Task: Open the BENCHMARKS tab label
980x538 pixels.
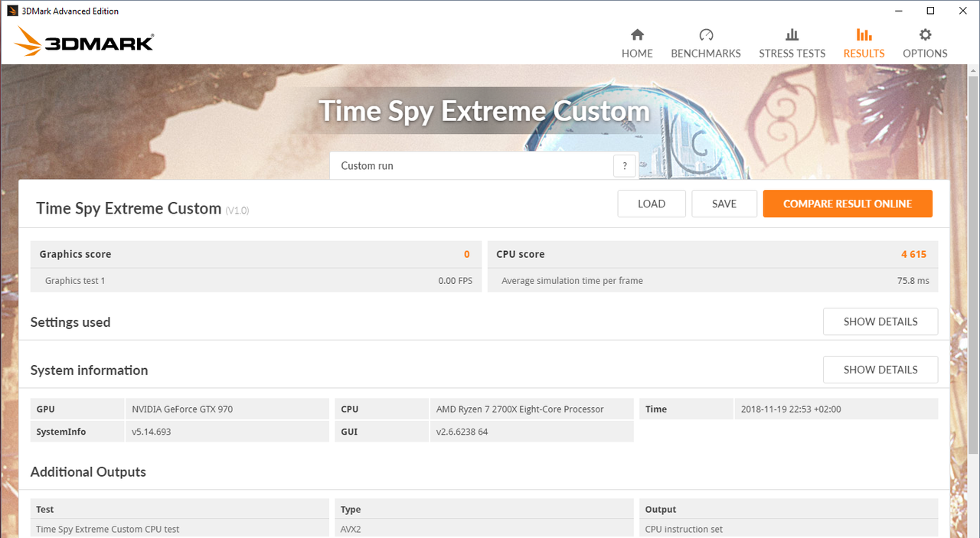Action: coord(706,54)
